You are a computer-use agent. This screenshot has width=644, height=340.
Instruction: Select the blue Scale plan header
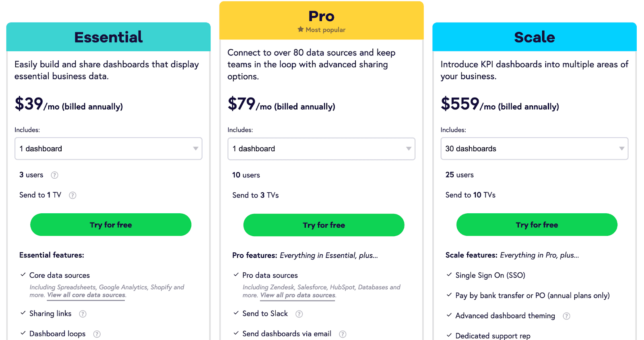(x=535, y=37)
